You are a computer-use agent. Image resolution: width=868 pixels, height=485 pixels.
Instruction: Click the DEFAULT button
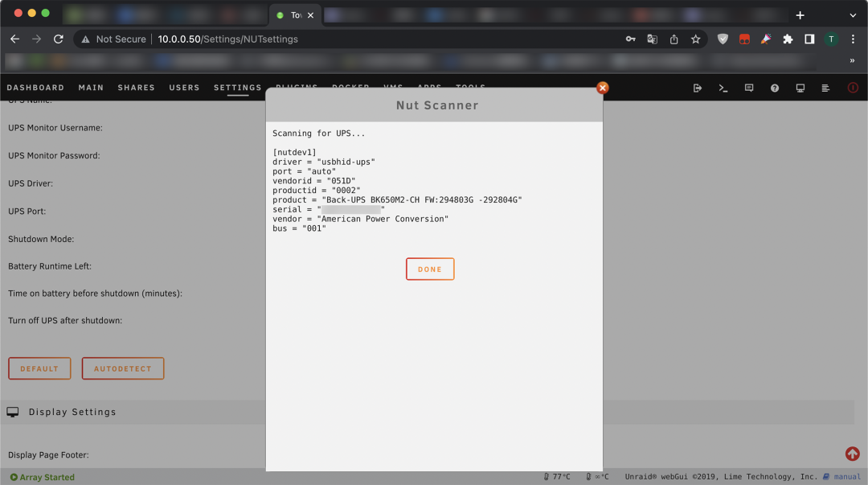click(x=39, y=368)
